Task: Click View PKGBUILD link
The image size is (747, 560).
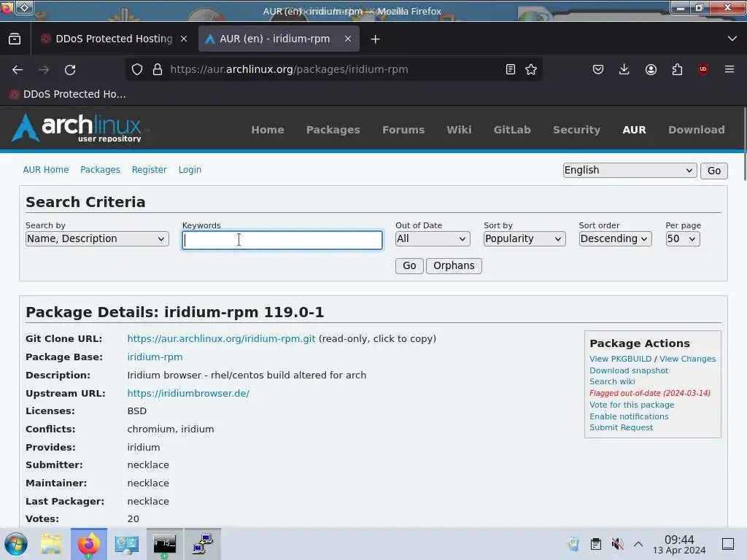Action: click(620, 359)
